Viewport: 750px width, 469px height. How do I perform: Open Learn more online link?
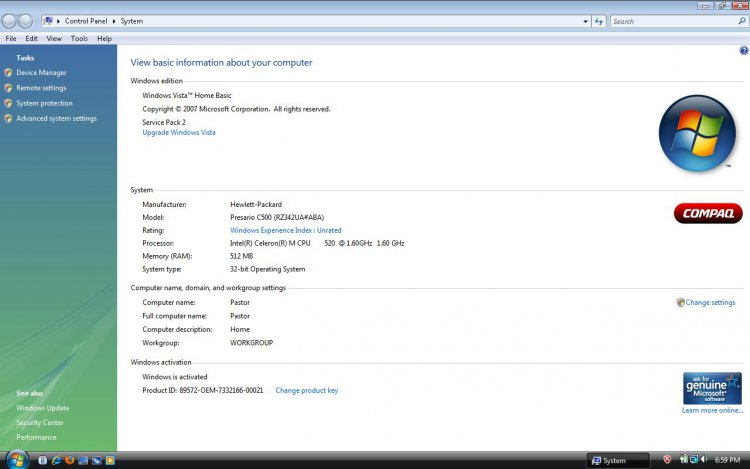(713, 410)
